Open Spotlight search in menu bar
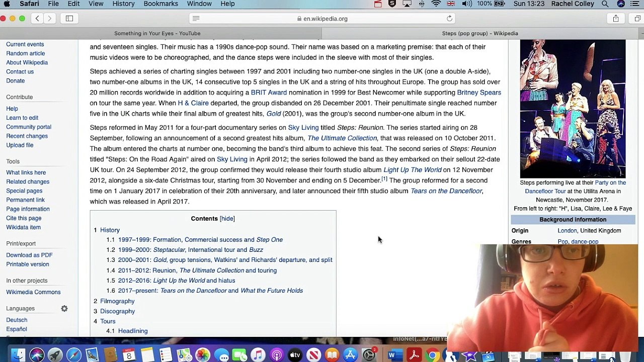Screen dimensions: 644x362 pos(605,4)
